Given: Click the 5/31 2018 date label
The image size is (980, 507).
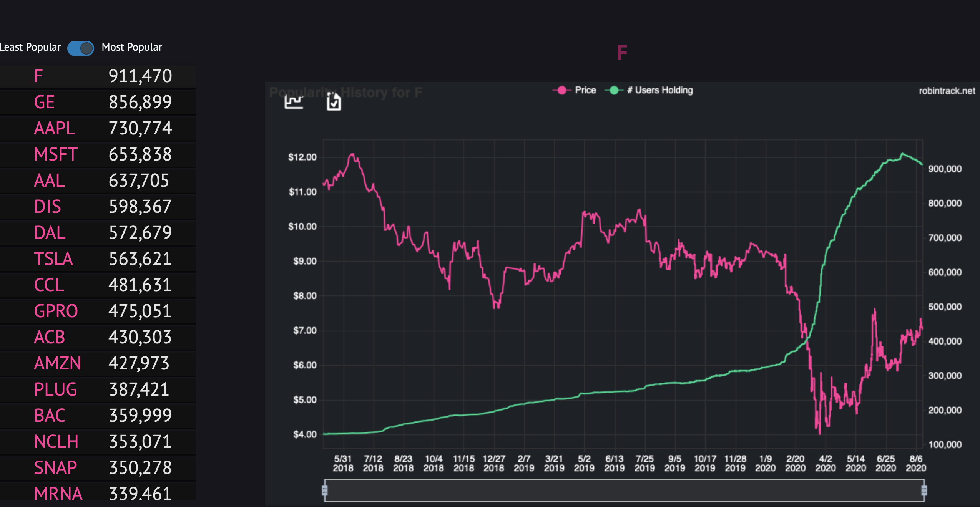Looking at the screenshot, I should (x=343, y=463).
